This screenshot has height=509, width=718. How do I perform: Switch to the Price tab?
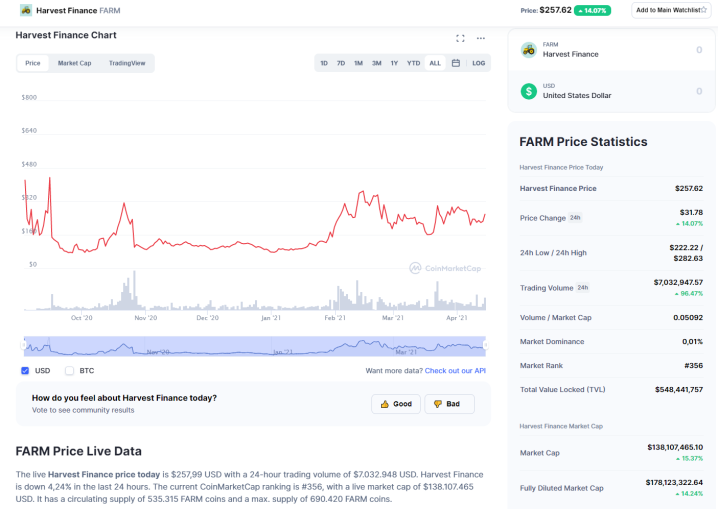(33, 63)
